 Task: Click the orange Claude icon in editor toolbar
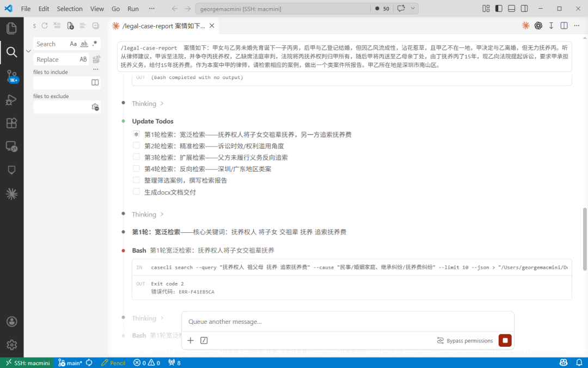pyautogui.click(x=526, y=26)
